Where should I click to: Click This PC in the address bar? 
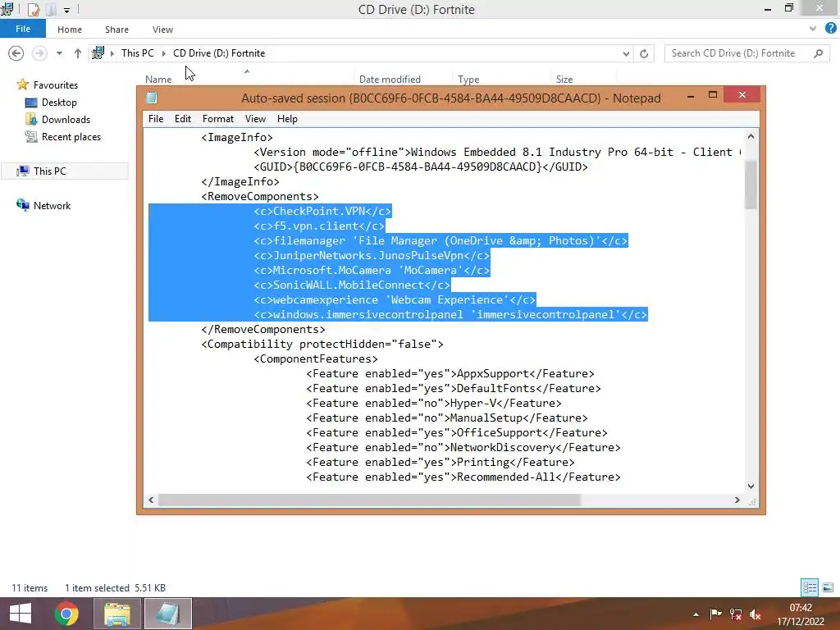pos(137,53)
